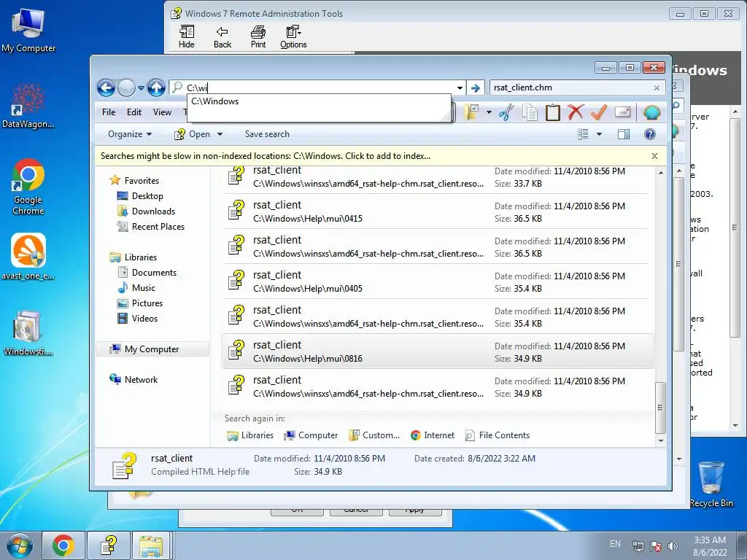The image size is (747, 560).
Task: Search again in Computer
Action: tap(311, 435)
